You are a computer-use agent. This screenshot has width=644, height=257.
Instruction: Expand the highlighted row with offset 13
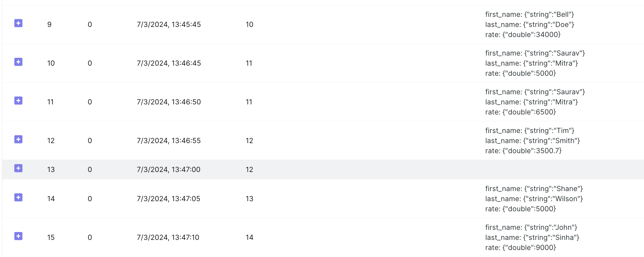tap(18, 168)
